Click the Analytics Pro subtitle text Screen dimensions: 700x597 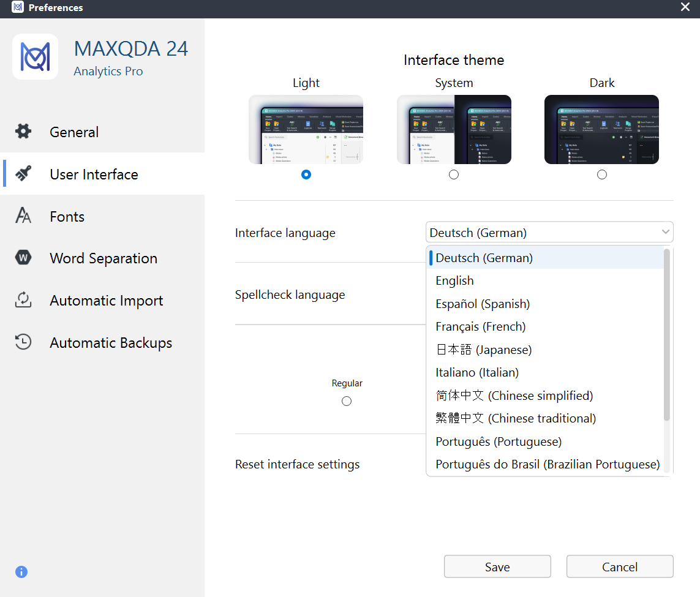[108, 72]
